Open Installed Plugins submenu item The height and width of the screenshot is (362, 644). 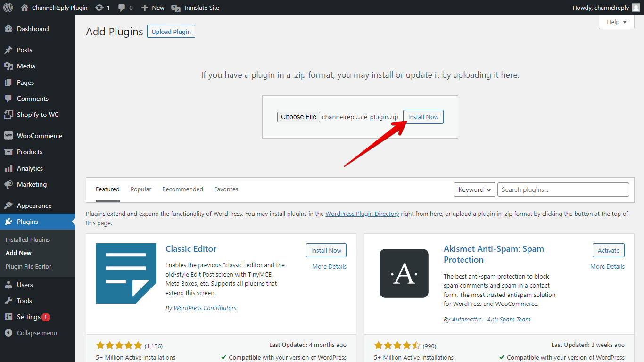click(27, 239)
